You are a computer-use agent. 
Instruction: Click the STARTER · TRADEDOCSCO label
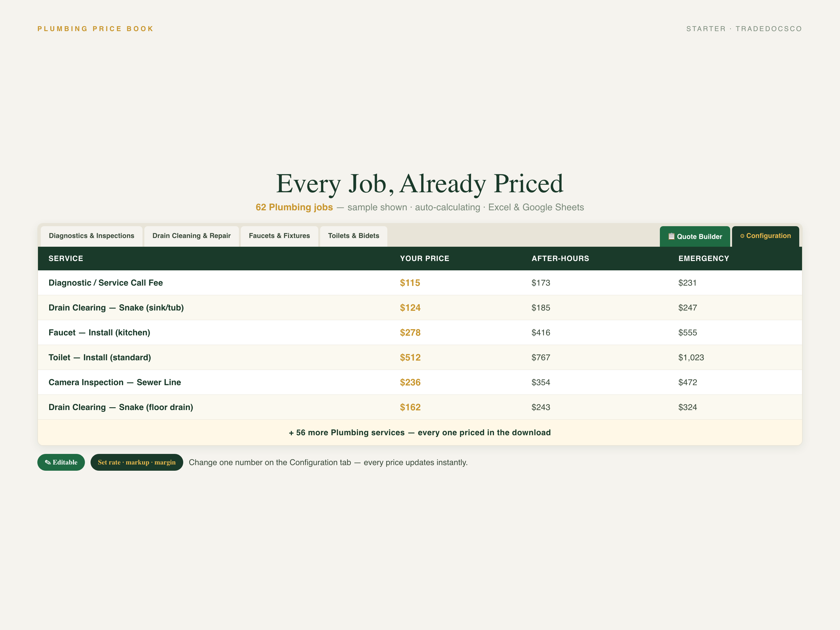(x=744, y=29)
